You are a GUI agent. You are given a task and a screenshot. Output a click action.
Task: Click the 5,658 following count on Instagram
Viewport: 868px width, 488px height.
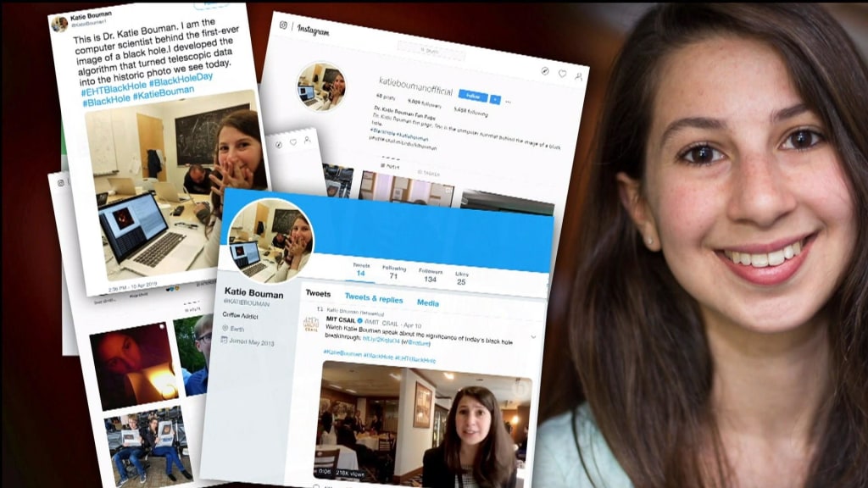pos(471,112)
